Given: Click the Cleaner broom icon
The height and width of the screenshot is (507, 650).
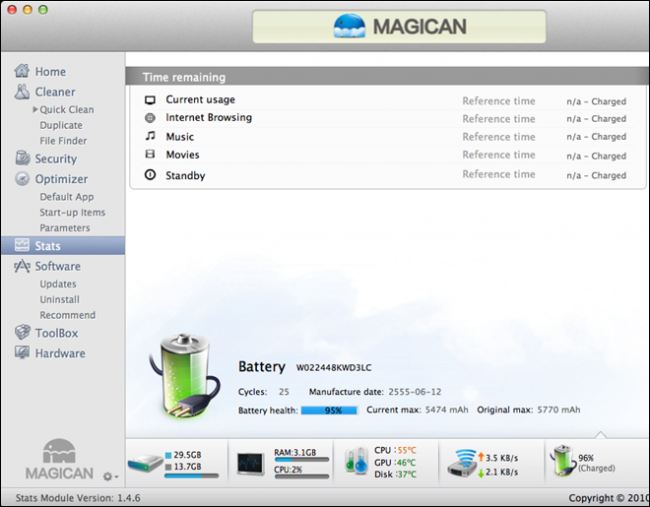Looking at the screenshot, I should tap(22, 92).
